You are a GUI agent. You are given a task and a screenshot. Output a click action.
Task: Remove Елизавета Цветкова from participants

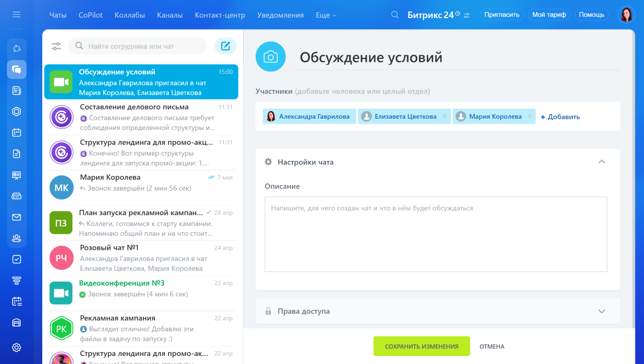[x=444, y=117]
